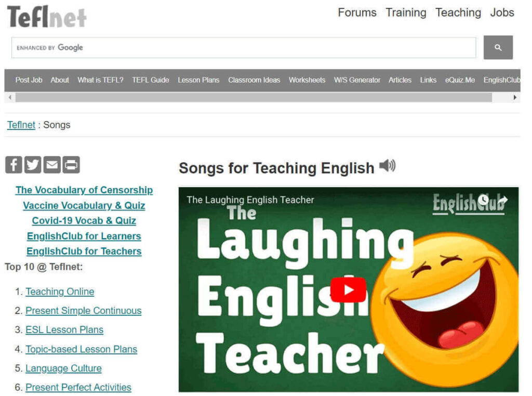Open Covid-19 Vocab & Quiz link

click(84, 220)
